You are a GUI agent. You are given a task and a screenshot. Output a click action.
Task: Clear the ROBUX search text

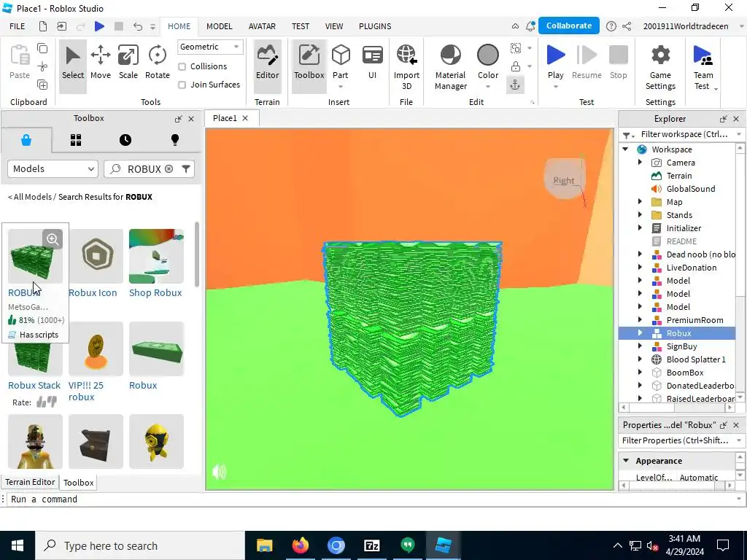[169, 169]
